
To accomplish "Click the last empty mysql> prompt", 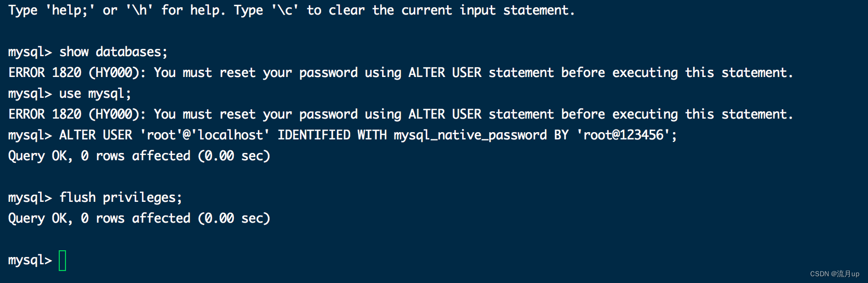I will tap(30, 260).
